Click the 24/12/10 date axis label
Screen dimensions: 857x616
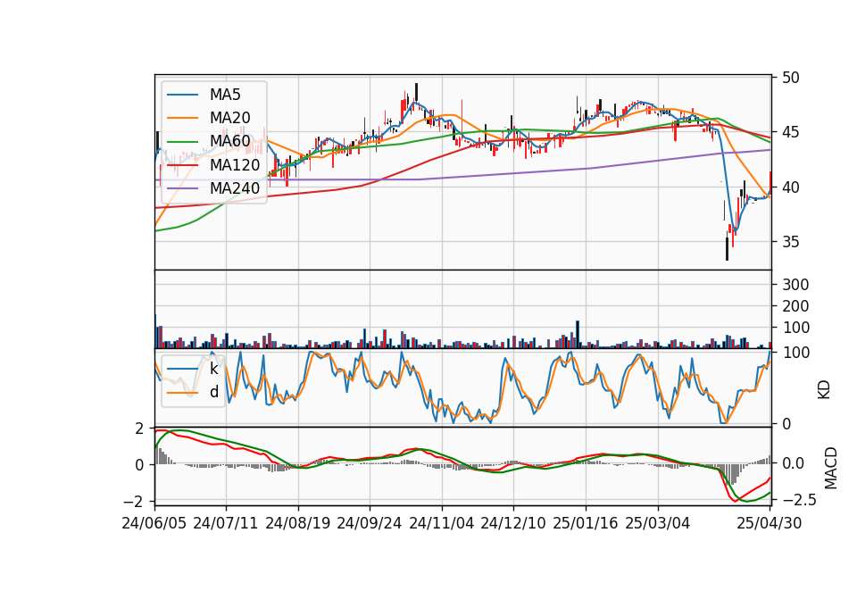pyautogui.click(x=513, y=523)
